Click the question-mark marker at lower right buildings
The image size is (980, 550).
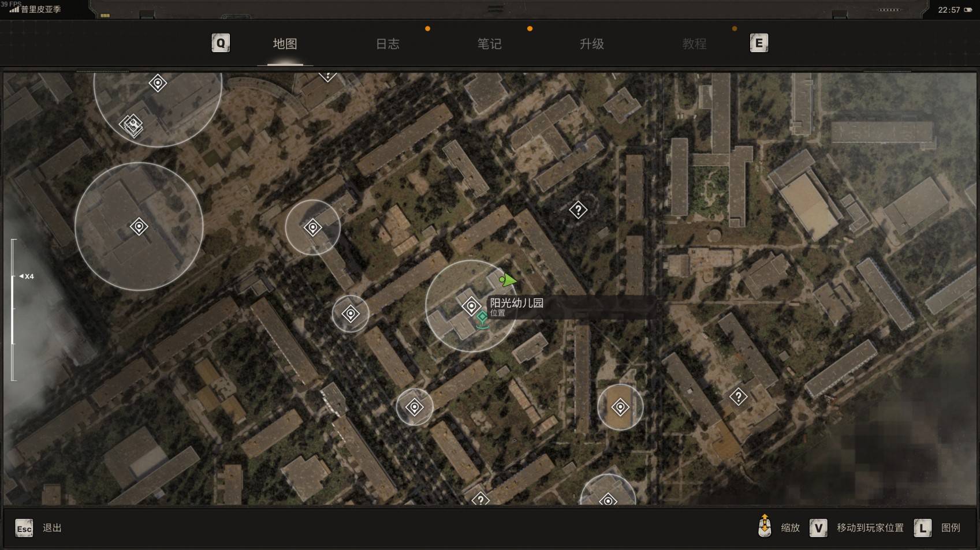coord(738,396)
